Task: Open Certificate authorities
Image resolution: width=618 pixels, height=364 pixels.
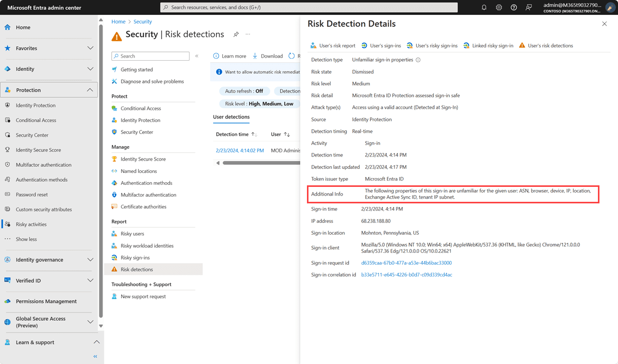Action: pos(143,206)
